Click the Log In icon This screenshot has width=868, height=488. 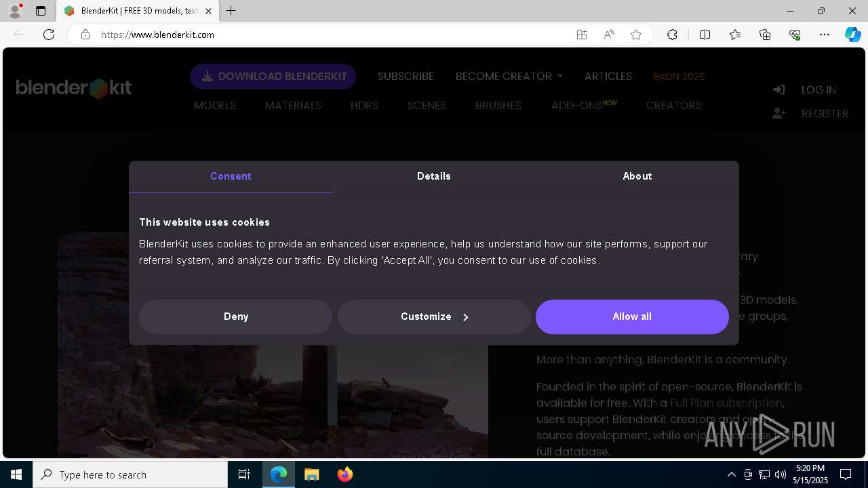click(779, 89)
